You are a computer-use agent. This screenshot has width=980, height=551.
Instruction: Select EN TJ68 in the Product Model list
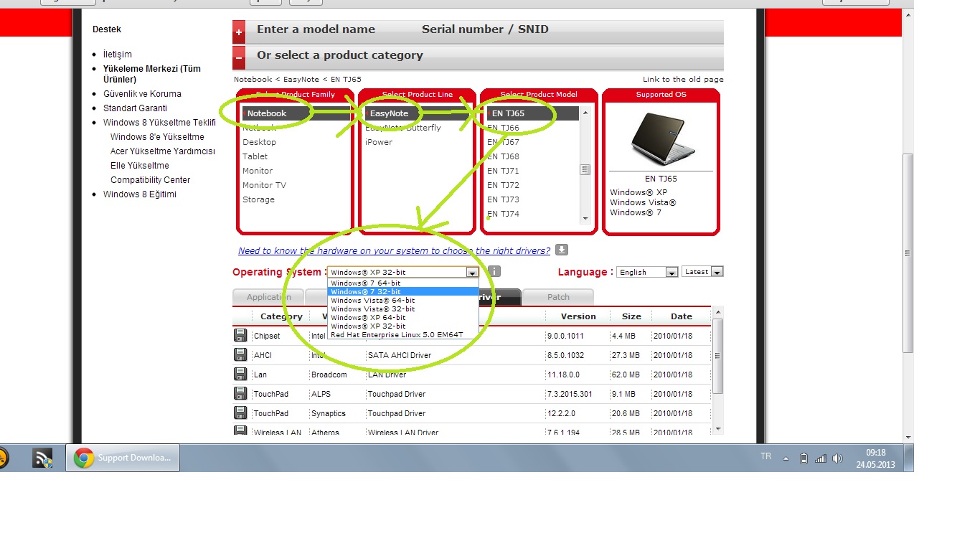[x=503, y=156]
